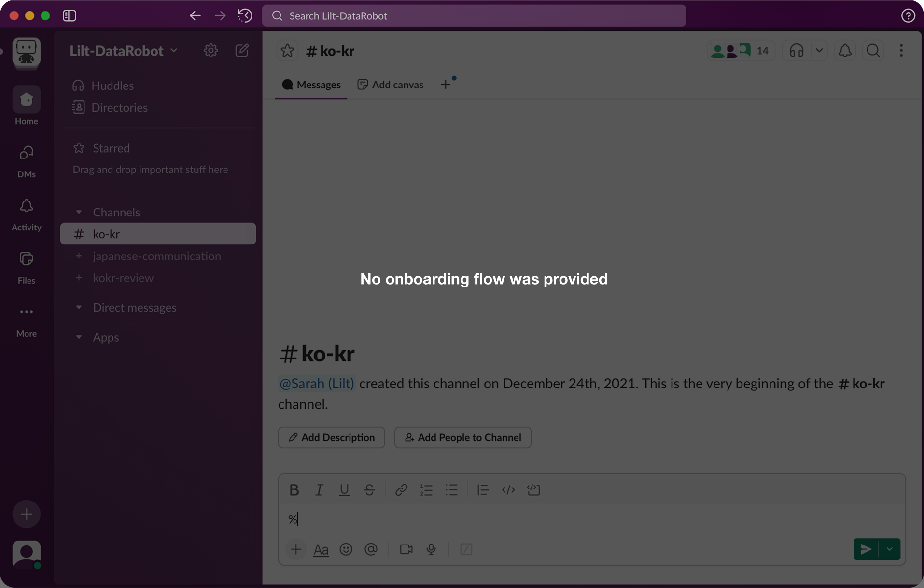Toggle the bulleted list format
The image size is (924, 588).
451,490
